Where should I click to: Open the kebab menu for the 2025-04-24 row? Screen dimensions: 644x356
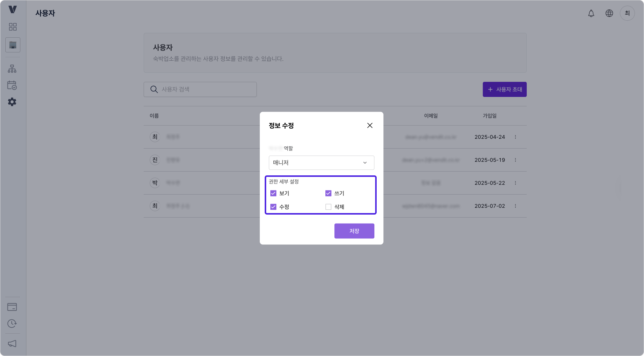515,137
